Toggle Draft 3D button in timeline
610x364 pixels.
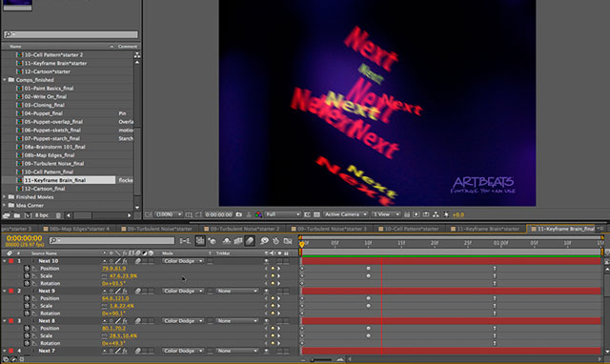click(x=213, y=241)
